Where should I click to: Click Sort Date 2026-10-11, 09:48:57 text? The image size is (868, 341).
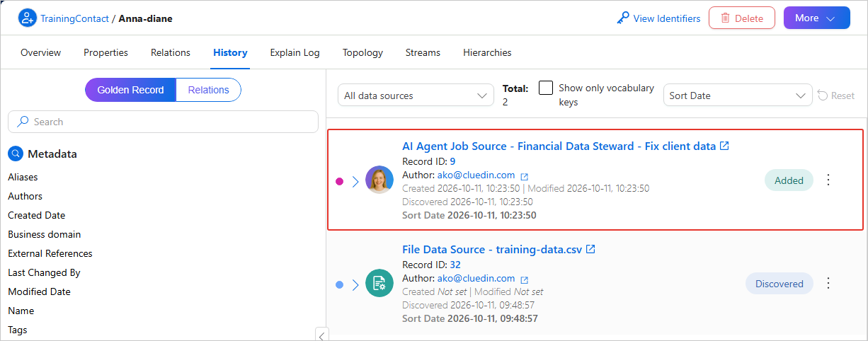point(470,318)
